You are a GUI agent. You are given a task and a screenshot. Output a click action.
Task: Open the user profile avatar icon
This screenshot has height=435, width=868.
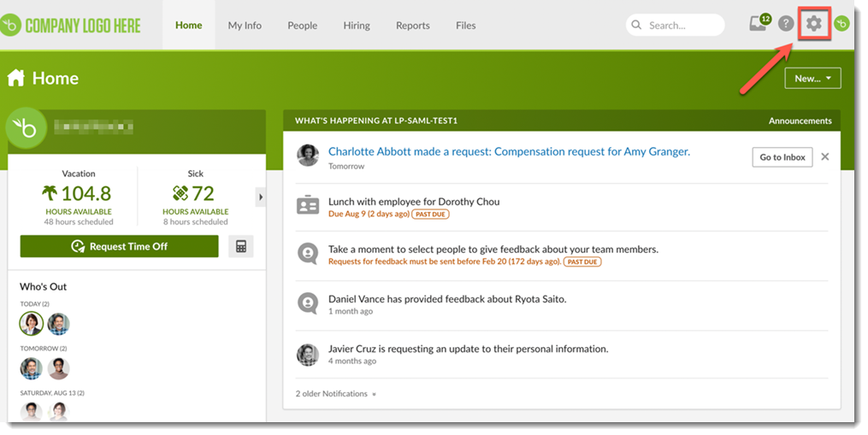pos(841,24)
